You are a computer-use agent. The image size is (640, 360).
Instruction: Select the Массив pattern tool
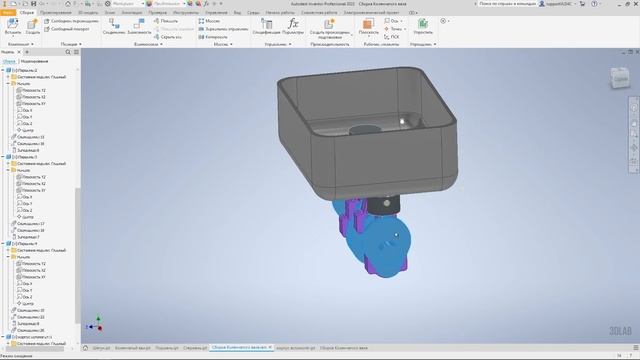point(209,21)
